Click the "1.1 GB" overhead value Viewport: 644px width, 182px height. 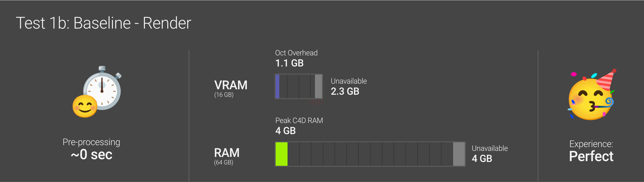coord(289,63)
